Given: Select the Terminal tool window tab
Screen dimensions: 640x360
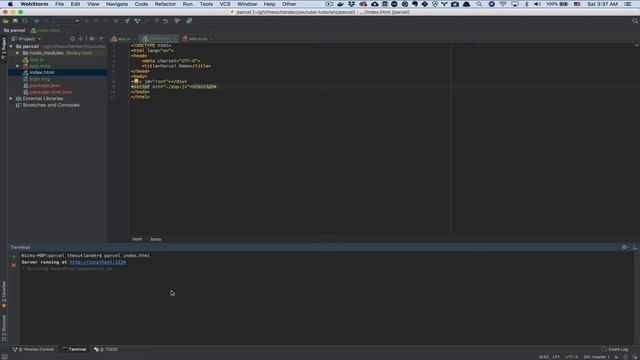Looking at the screenshot, I should [x=74, y=349].
